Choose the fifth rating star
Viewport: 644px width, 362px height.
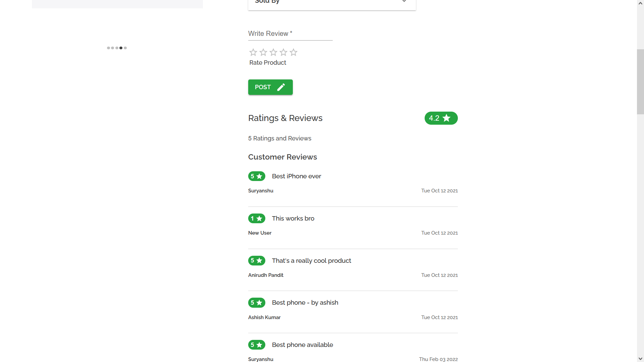coord(293,52)
